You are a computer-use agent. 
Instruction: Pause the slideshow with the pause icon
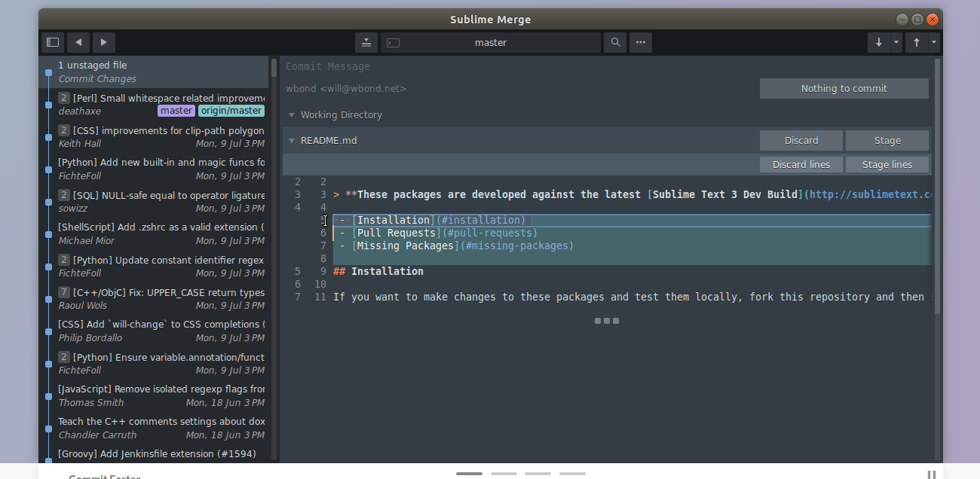[931, 474]
